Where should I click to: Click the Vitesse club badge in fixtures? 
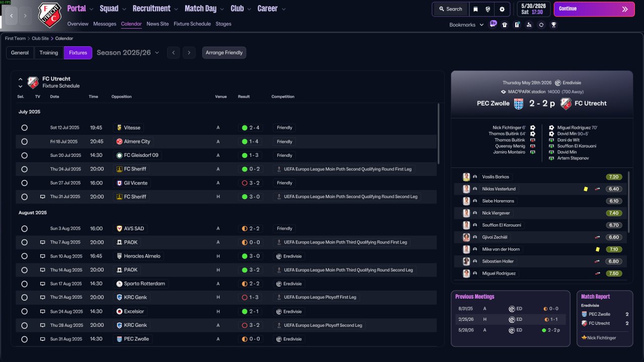(119, 128)
